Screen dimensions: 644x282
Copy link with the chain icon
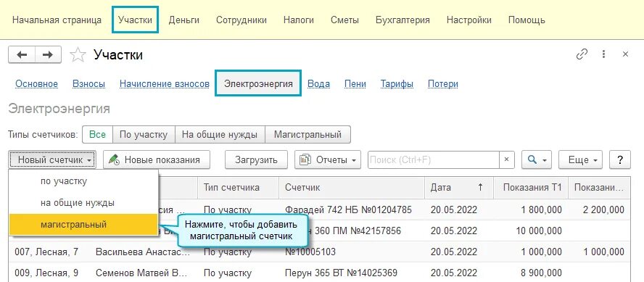pyautogui.click(x=582, y=54)
